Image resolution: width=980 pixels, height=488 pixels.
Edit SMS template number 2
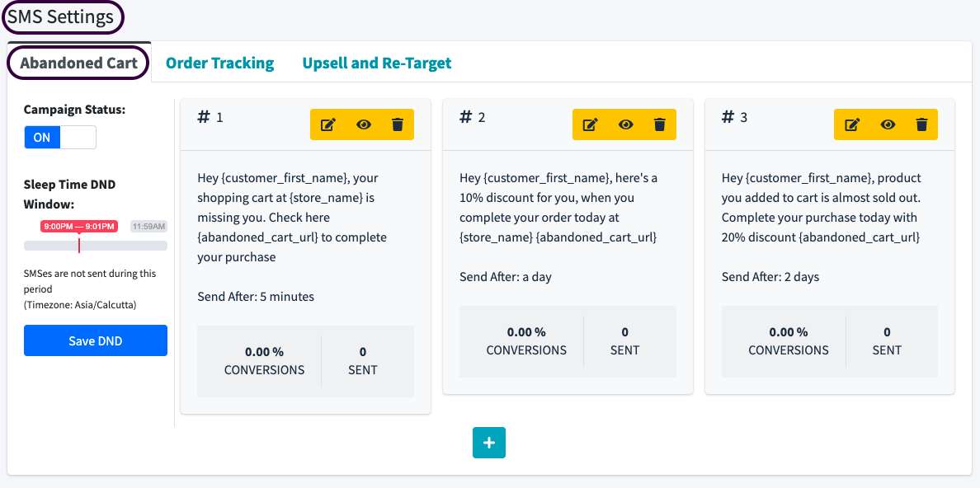pyautogui.click(x=591, y=124)
